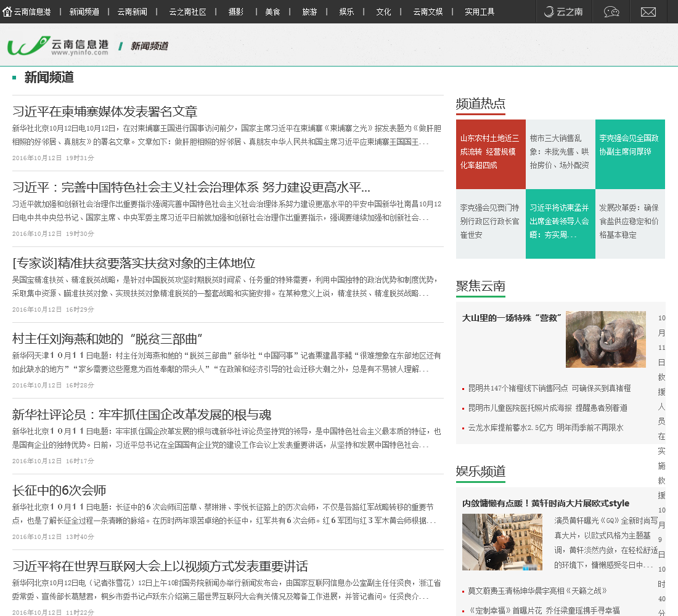Viewport: 678px width, 616px height.
Task: Open the 黄轩 fashion photo thumbnail
Action: click(x=502, y=542)
